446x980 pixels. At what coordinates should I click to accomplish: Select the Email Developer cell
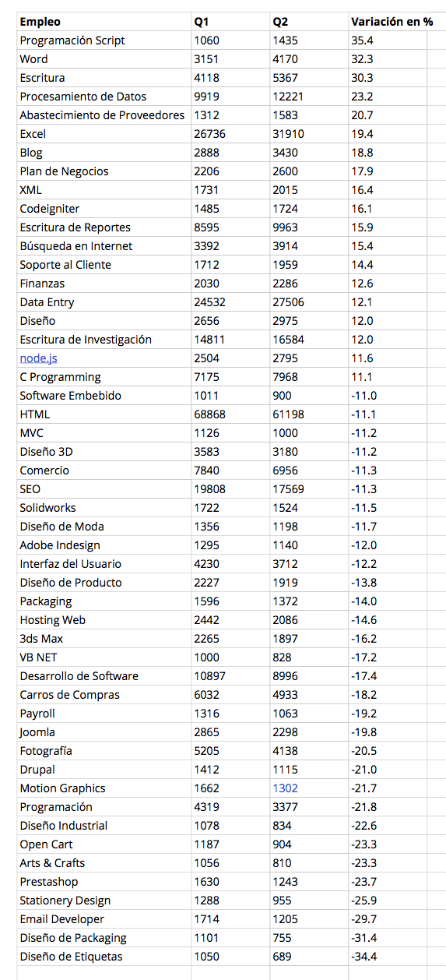pyautogui.click(x=104, y=919)
